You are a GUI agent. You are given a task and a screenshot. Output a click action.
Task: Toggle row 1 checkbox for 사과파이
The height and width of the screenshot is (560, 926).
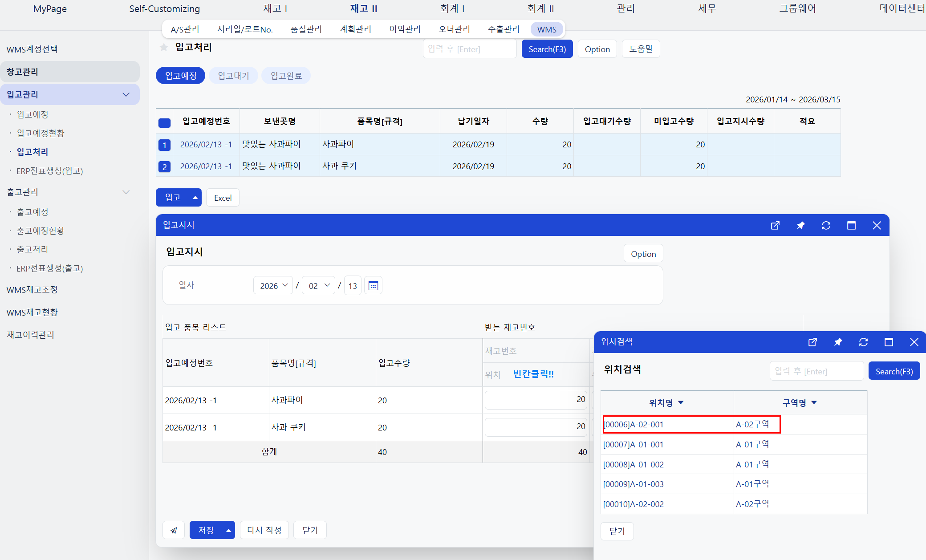pos(164,145)
